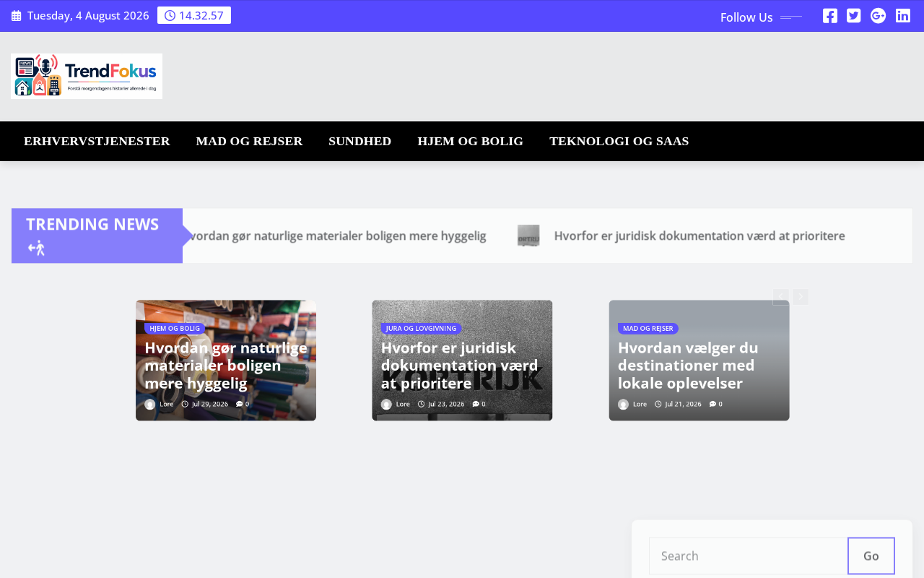Click the clock icon in the time badge
The width and height of the screenshot is (924, 578).
pyautogui.click(x=170, y=16)
